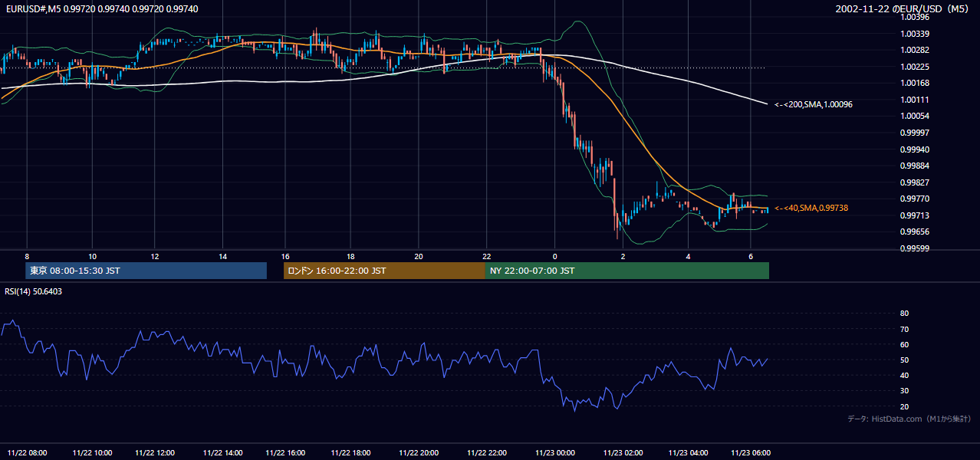Click the 11/22 22:00 time label

[488, 452]
